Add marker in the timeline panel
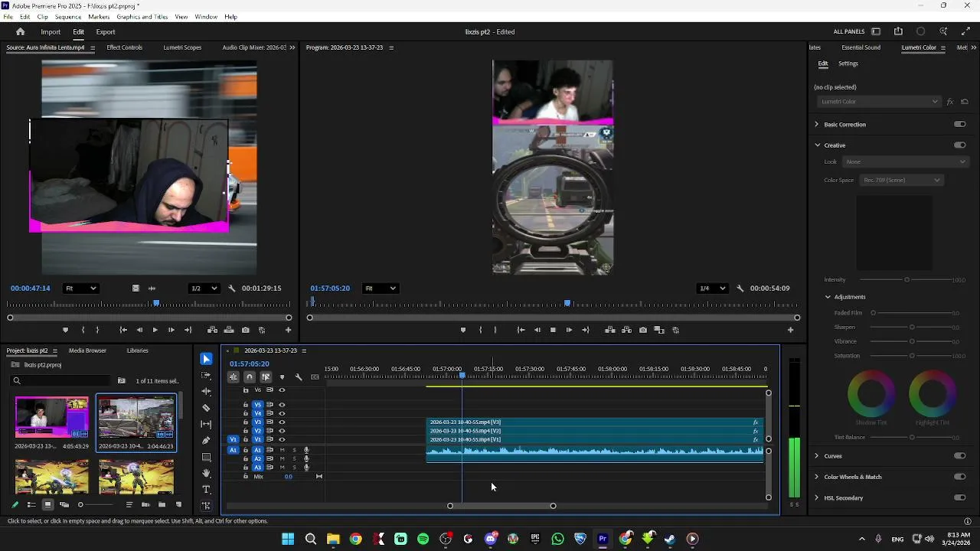This screenshot has height=551, width=980. pos(282,377)
